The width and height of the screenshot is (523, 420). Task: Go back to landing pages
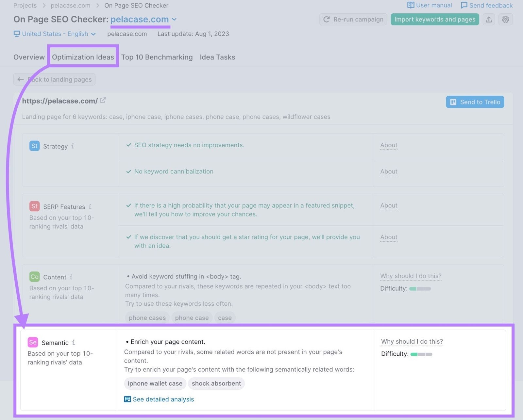[x=54, y=79]
